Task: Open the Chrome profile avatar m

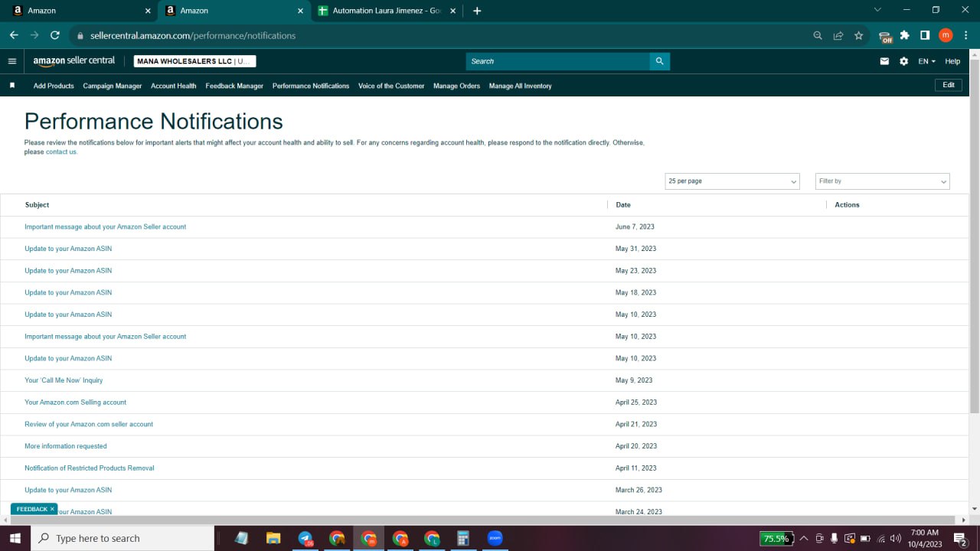Action: pos(946,35)
